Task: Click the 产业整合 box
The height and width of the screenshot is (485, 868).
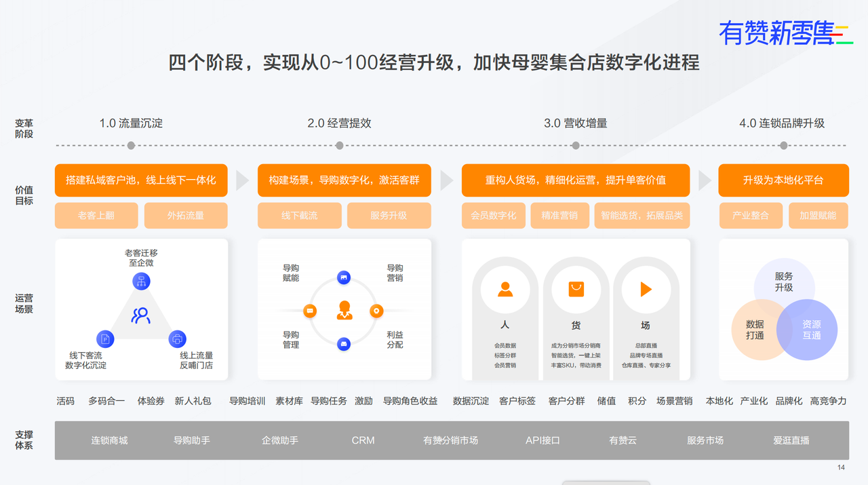Action: pos(751,216)
